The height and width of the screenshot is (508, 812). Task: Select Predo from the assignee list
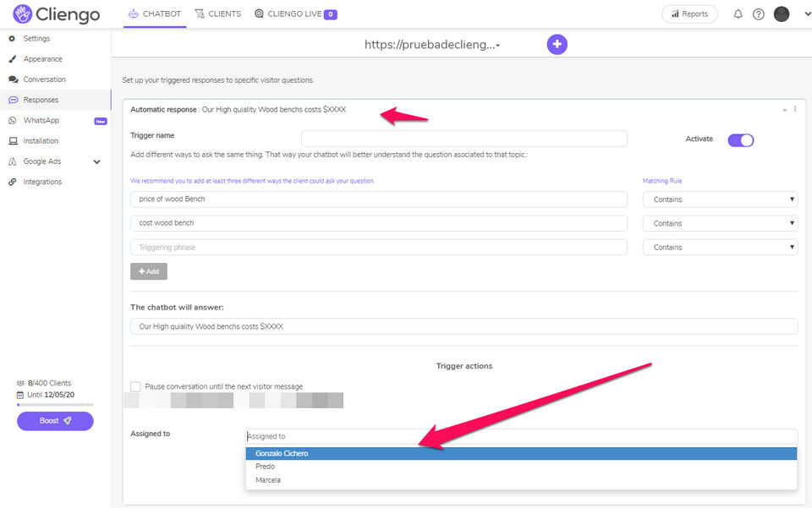521,467
